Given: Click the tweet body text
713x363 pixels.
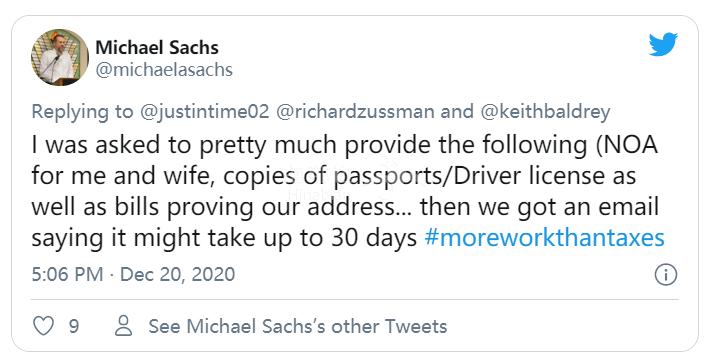Looking at the screenshot, I should (348, 192).
